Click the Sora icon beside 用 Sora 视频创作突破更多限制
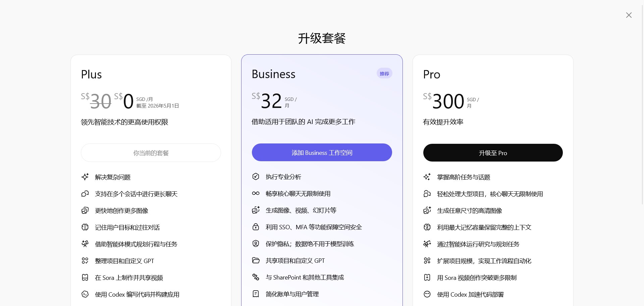644x306 pixels. (x=427, y=278)
